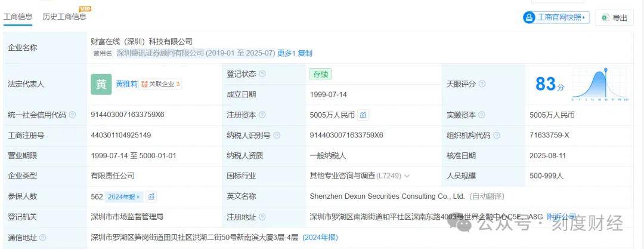Click the 天眼评分 score distribution chart

pos(600,85)
